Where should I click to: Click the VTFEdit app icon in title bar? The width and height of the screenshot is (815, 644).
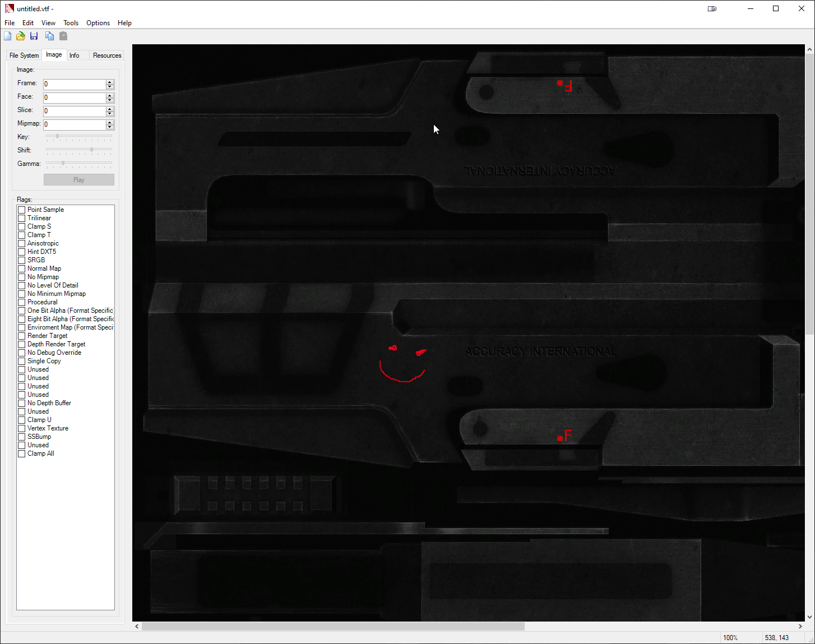[9, 8]
